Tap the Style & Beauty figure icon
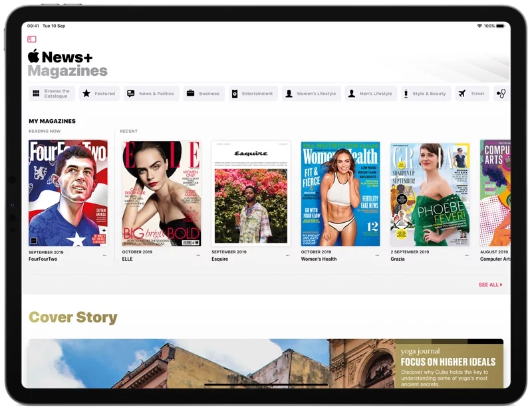 coord(406,93)
